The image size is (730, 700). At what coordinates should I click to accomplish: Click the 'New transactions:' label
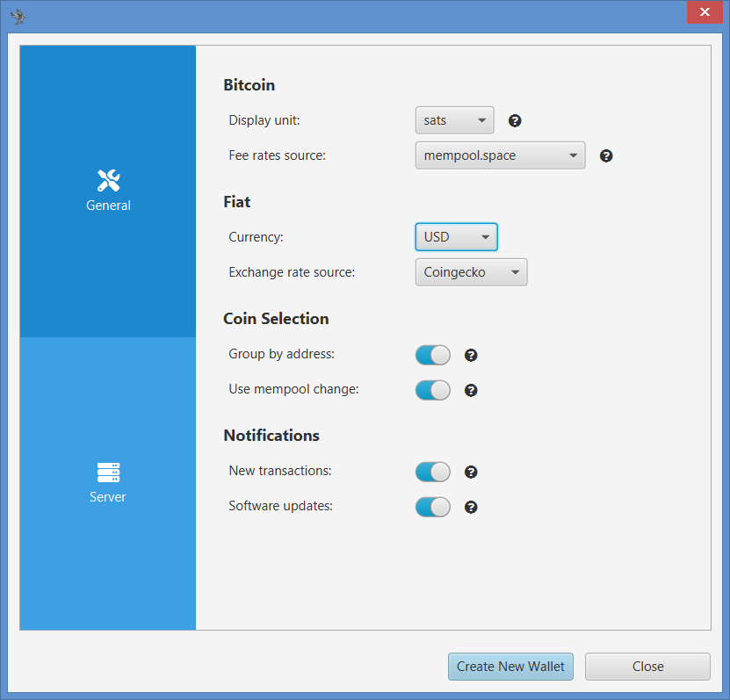(x=280, y=471)
